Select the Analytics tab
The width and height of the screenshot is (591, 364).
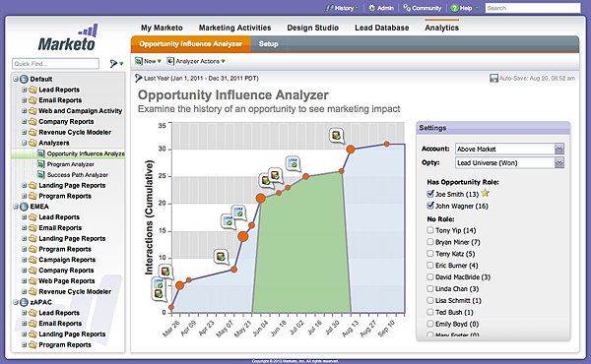pos(441,28)
